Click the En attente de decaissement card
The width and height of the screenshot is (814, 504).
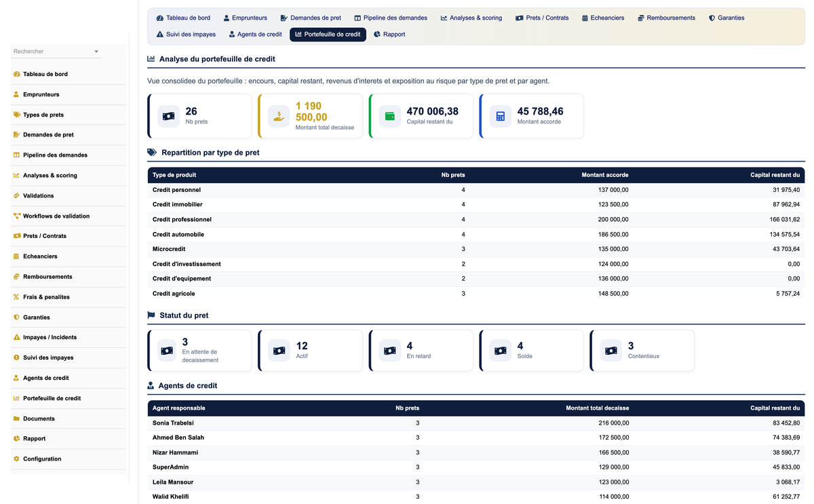click(199, 351)
